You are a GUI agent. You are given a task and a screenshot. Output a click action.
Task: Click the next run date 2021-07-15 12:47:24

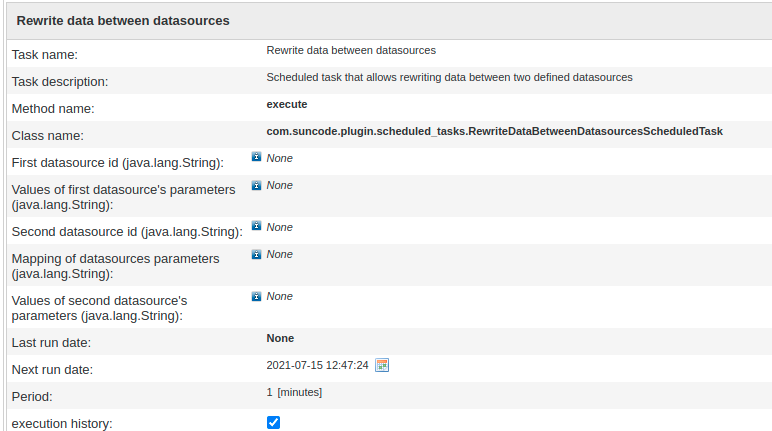[x=317, y=365]
